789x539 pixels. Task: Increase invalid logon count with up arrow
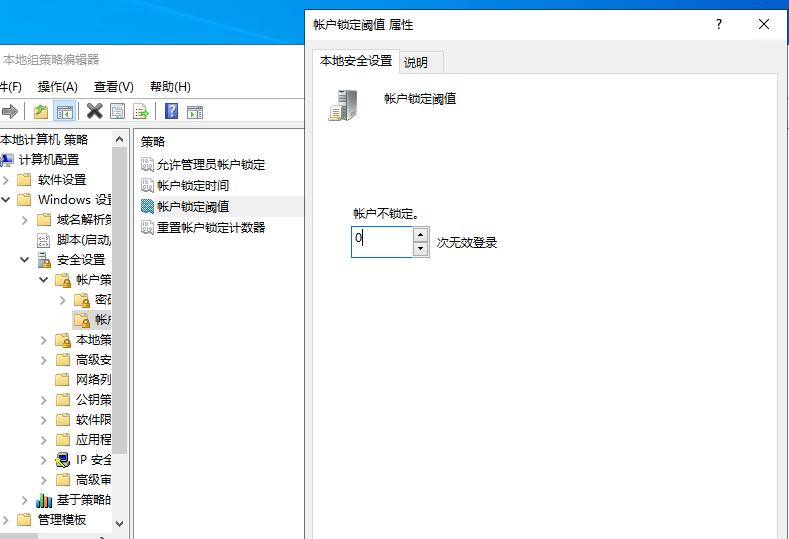click(x=421, y=235)
